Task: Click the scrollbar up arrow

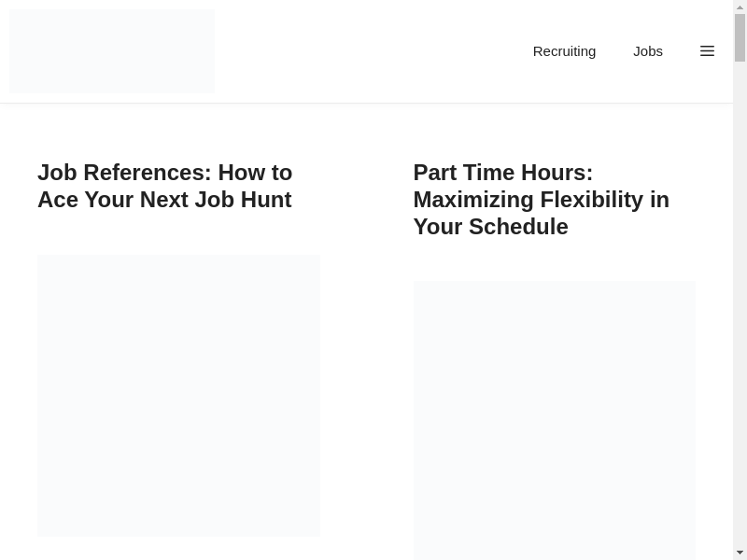Action: [x=740, y=7]
